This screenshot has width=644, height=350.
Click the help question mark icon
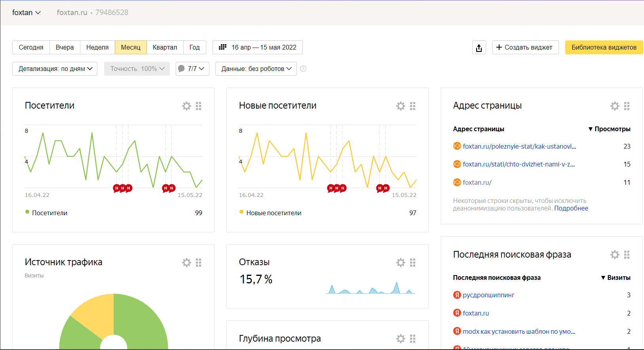303,69
